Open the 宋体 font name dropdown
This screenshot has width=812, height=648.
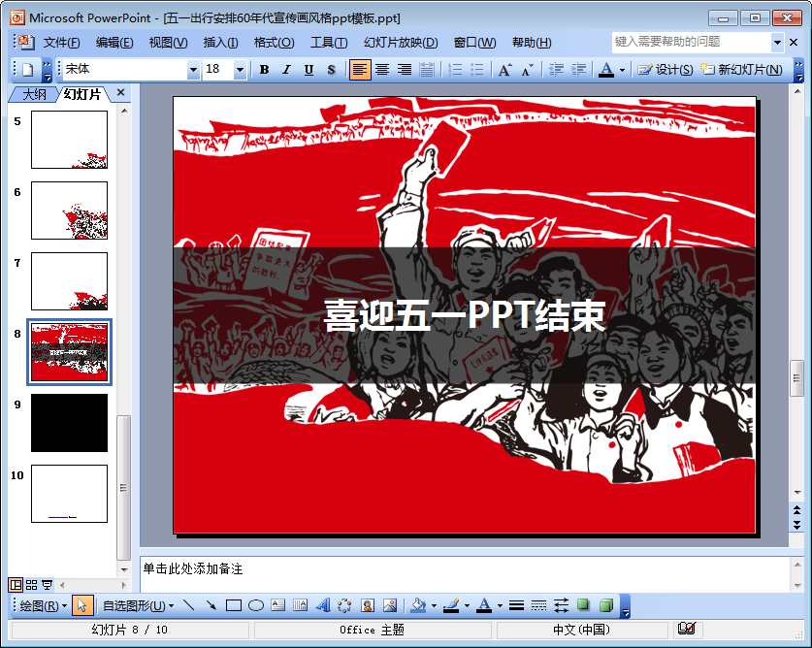193,70
